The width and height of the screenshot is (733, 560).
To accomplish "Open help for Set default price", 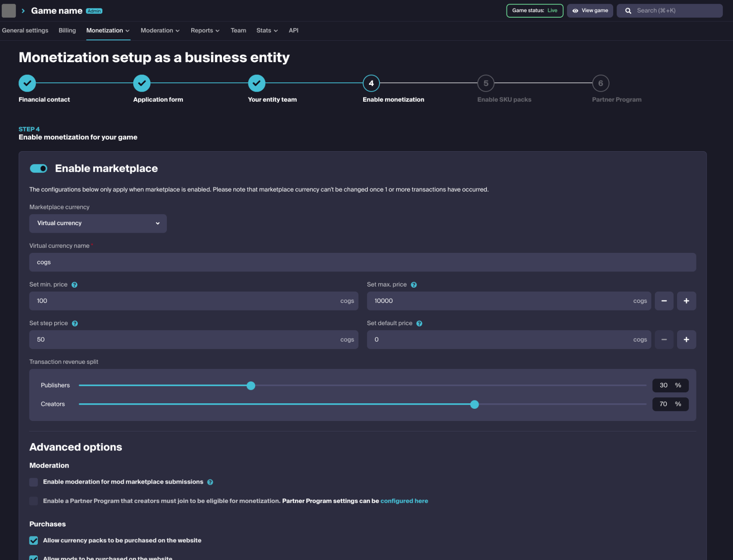I will tap(419, 323).
